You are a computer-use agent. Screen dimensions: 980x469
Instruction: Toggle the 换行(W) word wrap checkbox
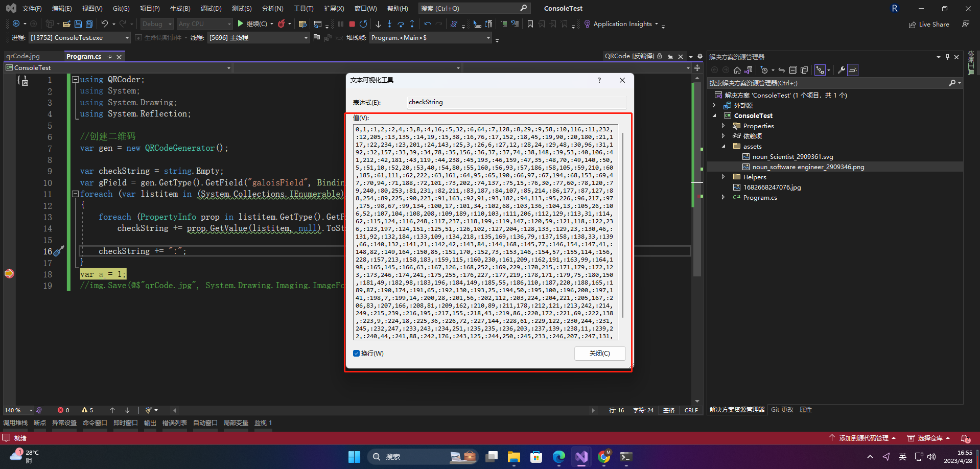[x=356, y=354]
